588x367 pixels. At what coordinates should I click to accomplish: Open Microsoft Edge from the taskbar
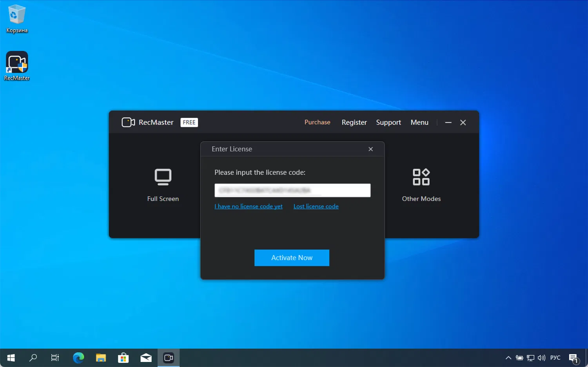coord(78,358)
